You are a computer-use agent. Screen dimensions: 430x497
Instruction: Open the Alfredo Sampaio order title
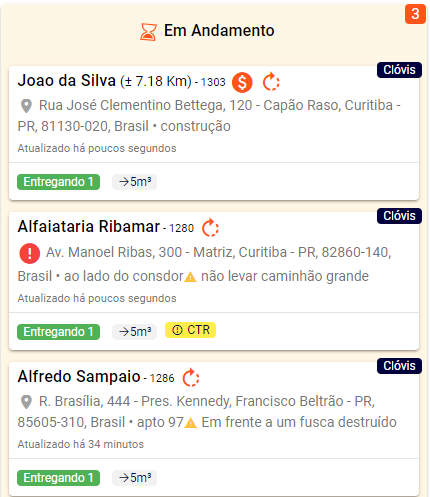pyautogui.click(x=79, y=377)
